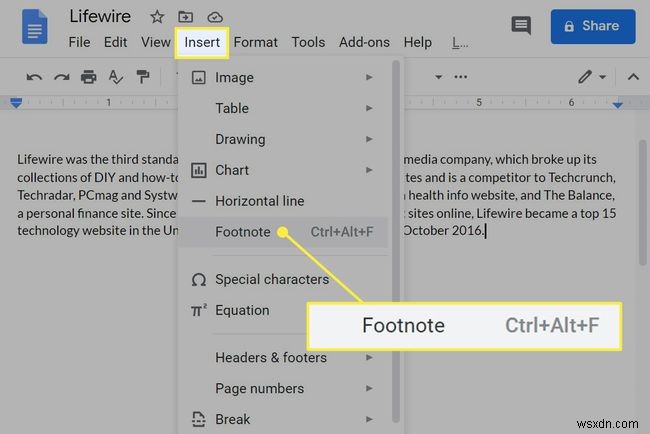Open the File menu
The height and width of the screenshot is (434, 650).
click(x=79, y=42)
